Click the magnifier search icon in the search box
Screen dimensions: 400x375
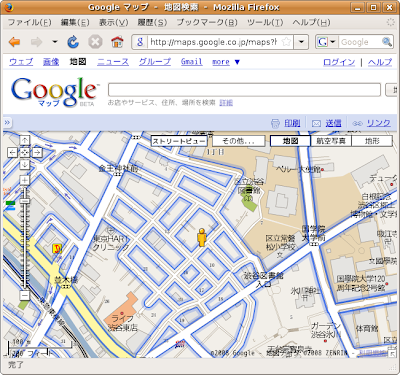[387, 42]
